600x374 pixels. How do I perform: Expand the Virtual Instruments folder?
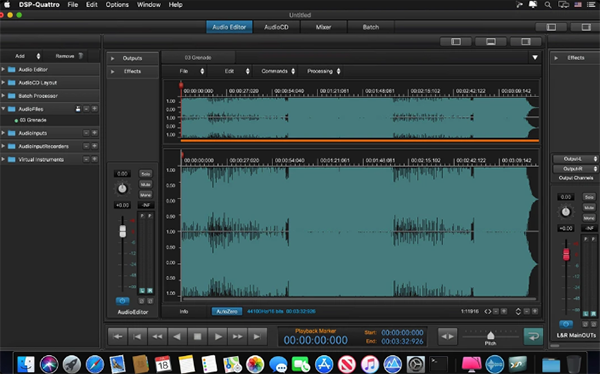point(3,159)
